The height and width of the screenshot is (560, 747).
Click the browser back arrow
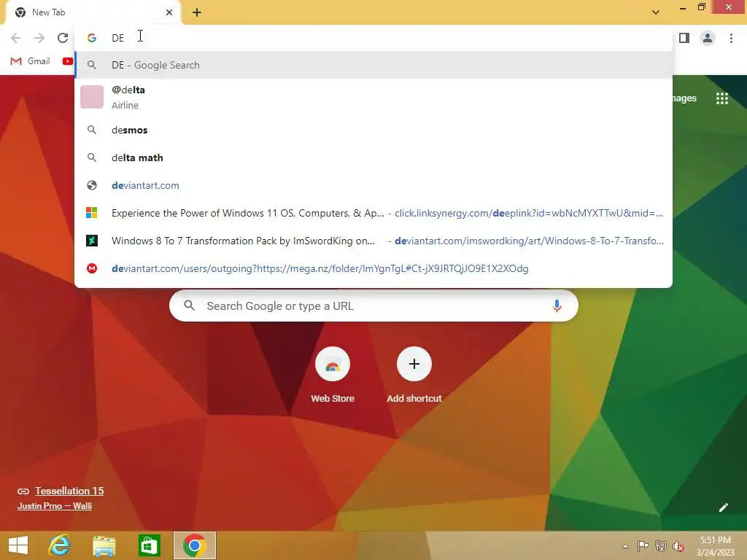click(x=16, y=38)
